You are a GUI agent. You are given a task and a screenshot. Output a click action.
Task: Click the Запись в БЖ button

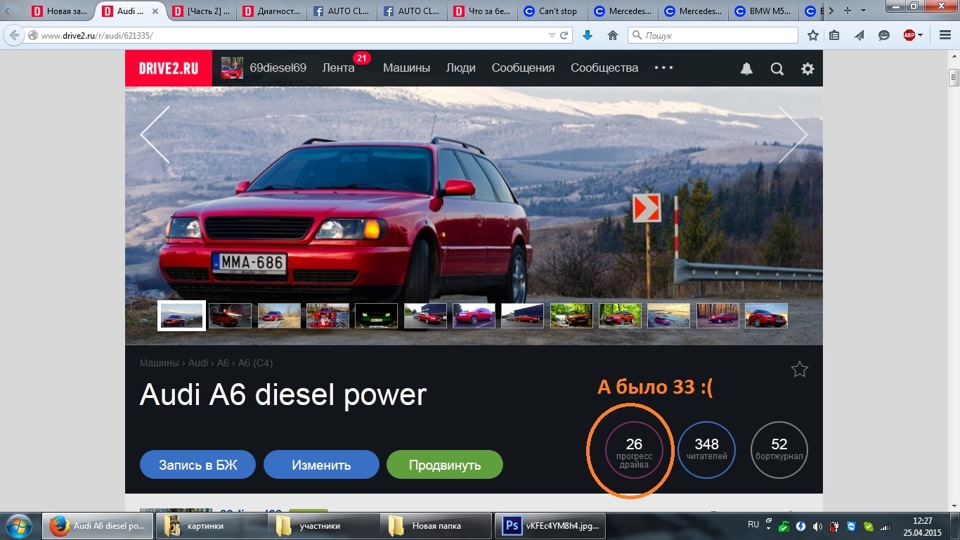tap(198, 465)
